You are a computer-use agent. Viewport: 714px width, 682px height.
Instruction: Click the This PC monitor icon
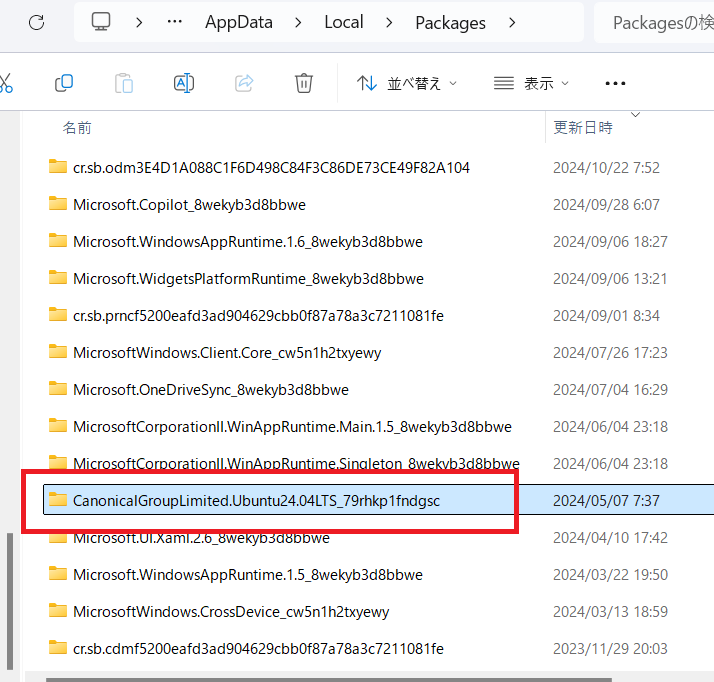coord(101,22)
